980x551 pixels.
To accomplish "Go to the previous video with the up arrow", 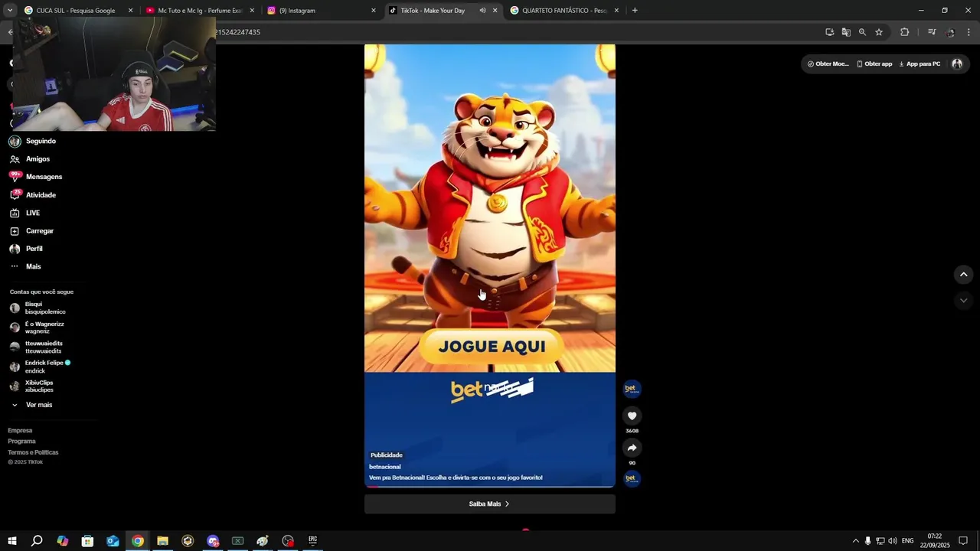I will (x=963, y=274).
